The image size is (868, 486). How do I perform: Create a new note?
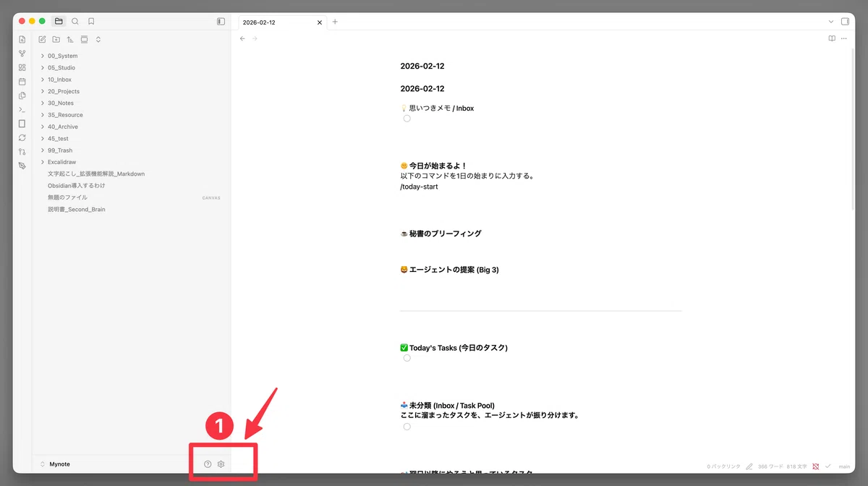(x=42, y=39)
